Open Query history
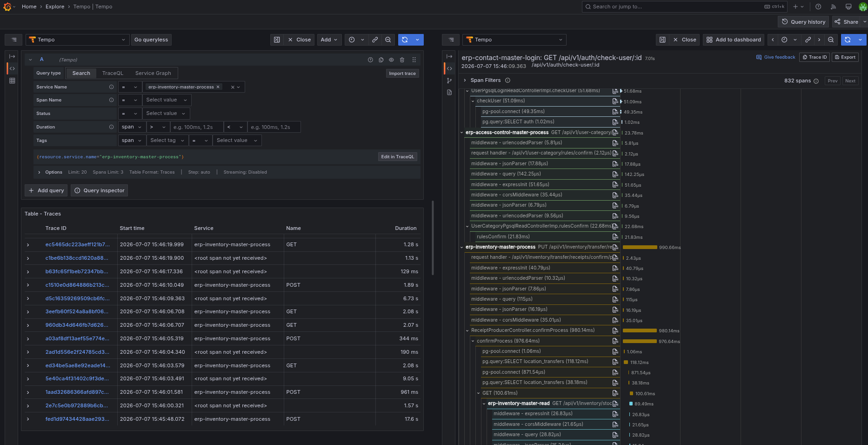Screen dimensions: 868x445 [803, 22]
